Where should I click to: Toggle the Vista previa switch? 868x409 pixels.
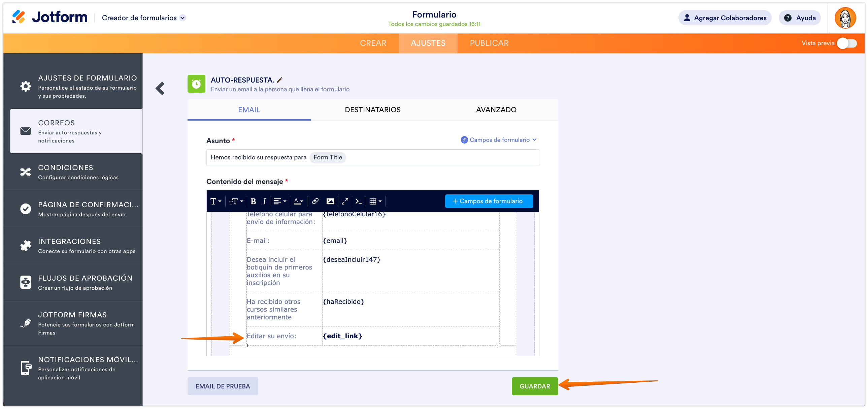pyautogui.click(x=847, y=43)
